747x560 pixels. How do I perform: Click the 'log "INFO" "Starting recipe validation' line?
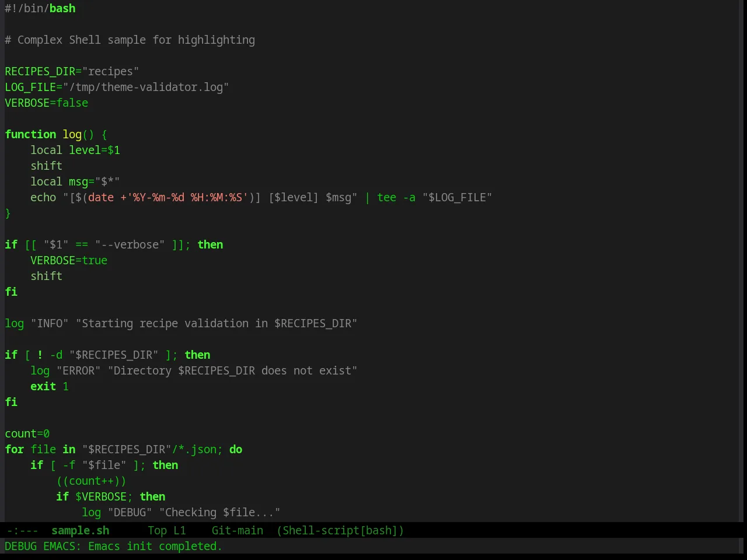(x=181, y=323)
